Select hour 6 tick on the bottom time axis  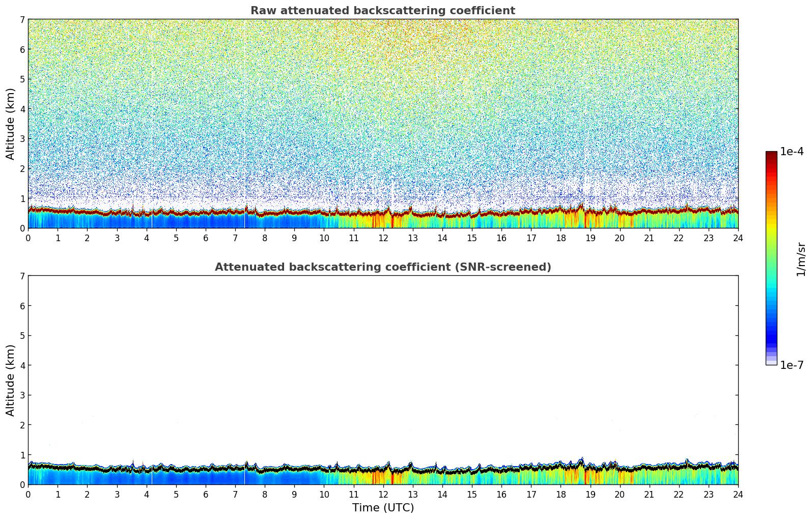[206, 495]
